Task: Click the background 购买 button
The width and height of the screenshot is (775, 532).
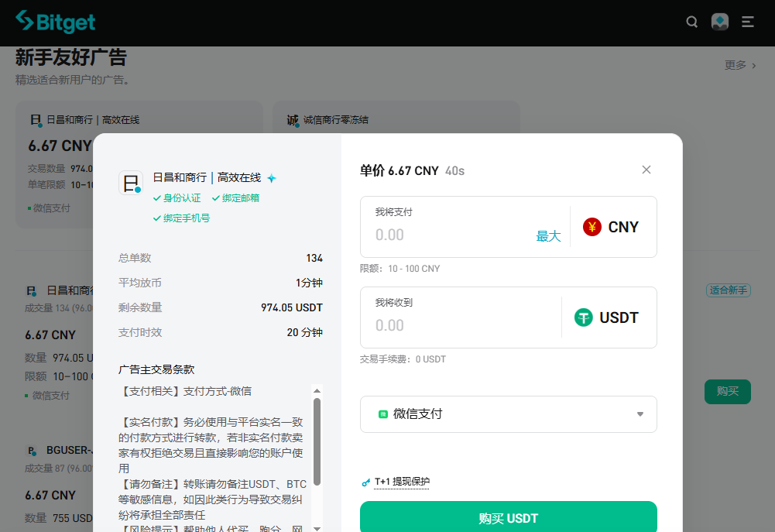Action: point(728,392)
